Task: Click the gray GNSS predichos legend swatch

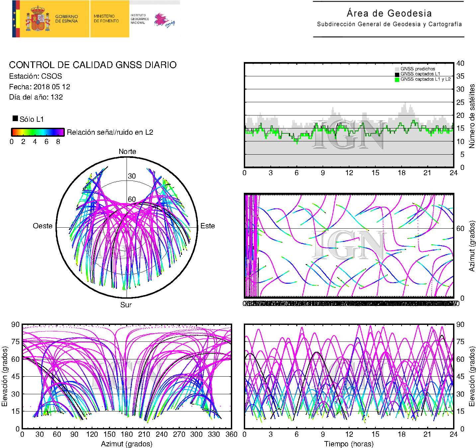Action: (x=397, y=69)
